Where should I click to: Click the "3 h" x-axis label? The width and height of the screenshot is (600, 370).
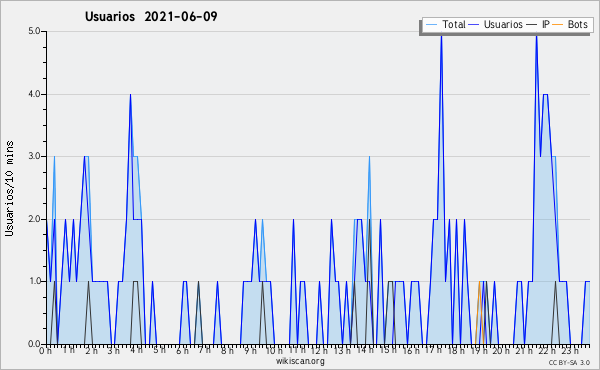coord(113,350)
